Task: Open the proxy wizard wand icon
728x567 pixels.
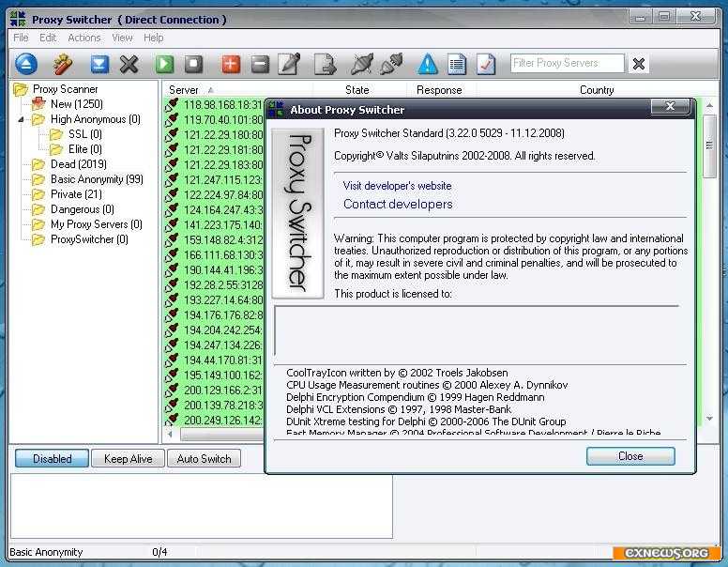Action: tap(63, 64)
